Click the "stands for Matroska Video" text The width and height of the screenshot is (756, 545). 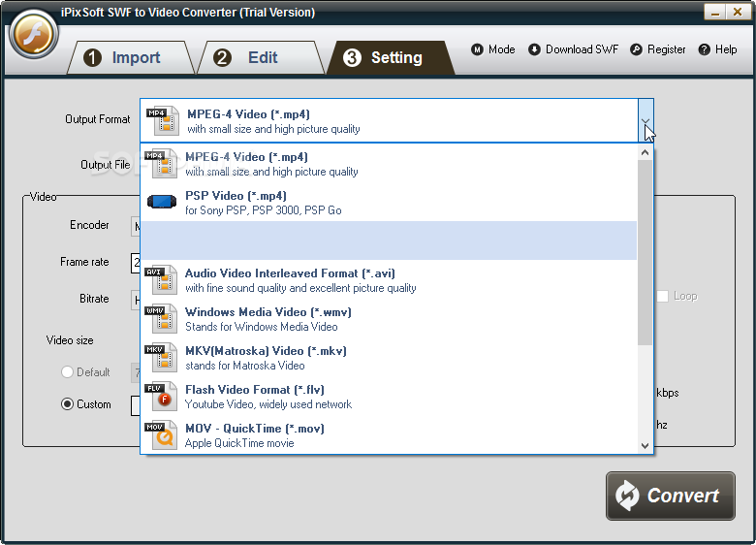(245, 366)
